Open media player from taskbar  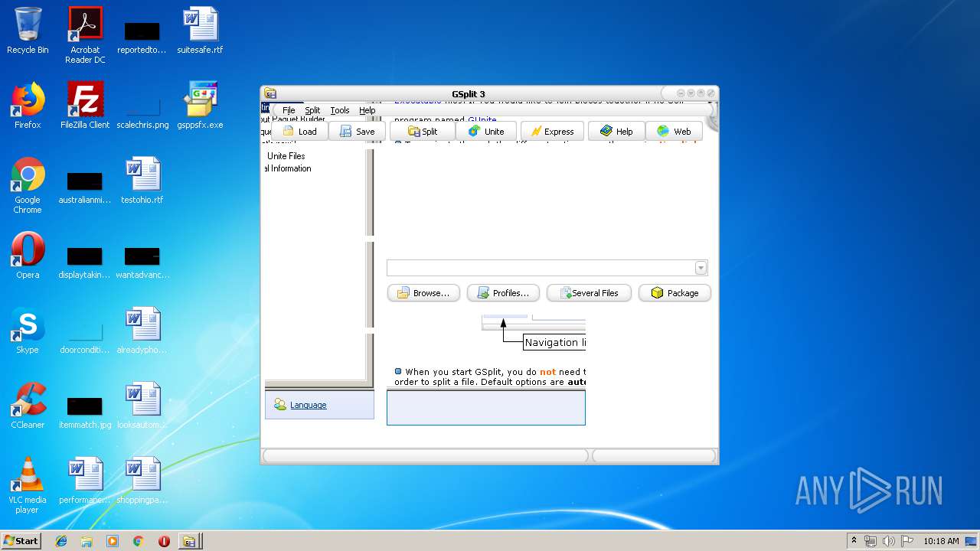113,541
